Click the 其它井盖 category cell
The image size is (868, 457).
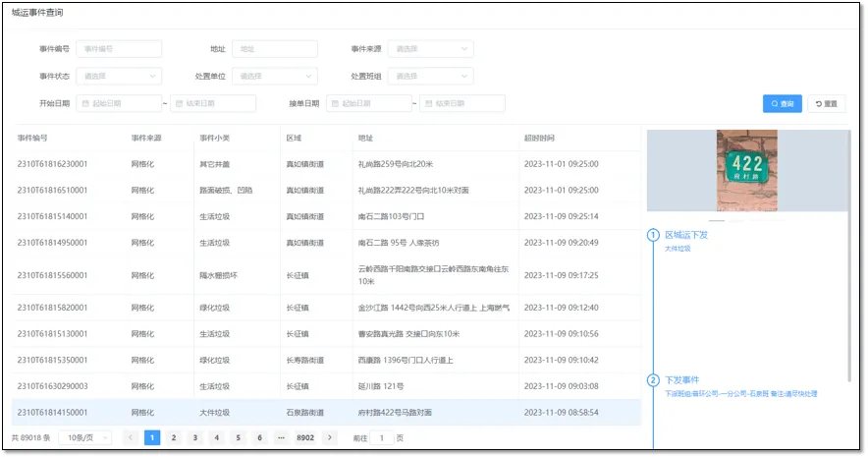click(x=214, y=164)
